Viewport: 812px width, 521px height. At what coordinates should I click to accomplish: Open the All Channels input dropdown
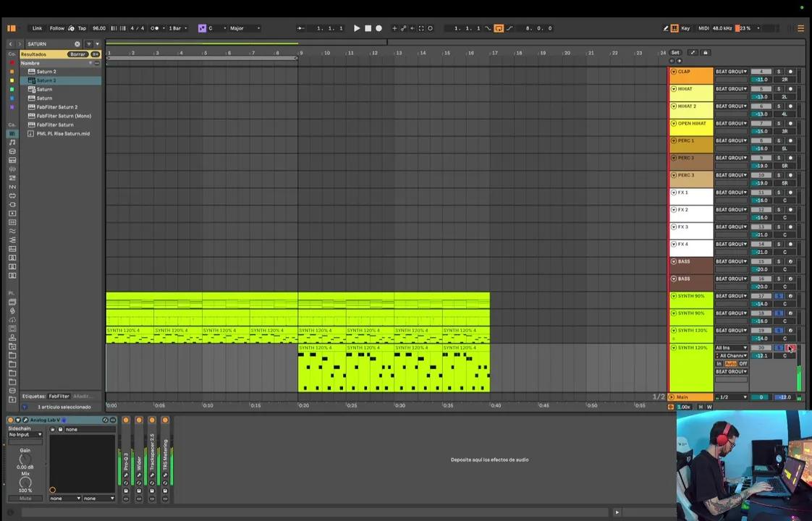tap(731, 356)
